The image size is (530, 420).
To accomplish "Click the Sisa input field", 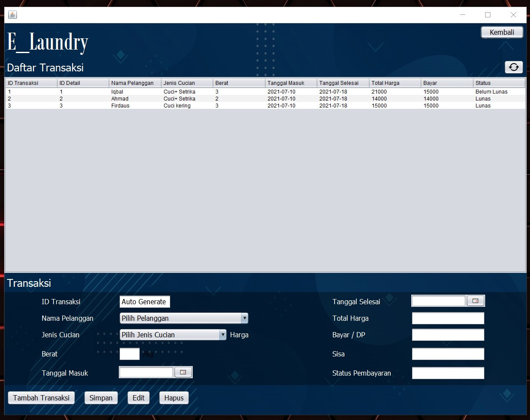I will 448,354.
